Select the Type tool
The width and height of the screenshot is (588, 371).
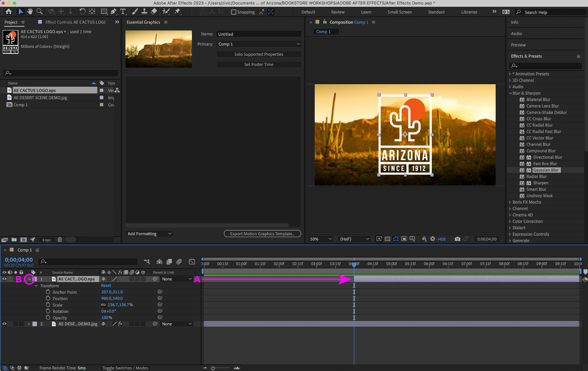coord(123,11)
